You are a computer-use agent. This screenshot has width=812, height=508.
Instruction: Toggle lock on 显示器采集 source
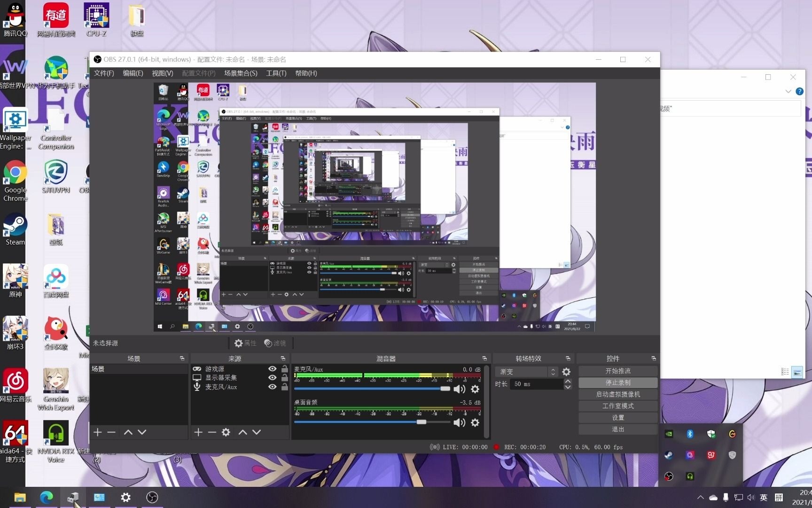pyautogui.click(x=284, y=378)
